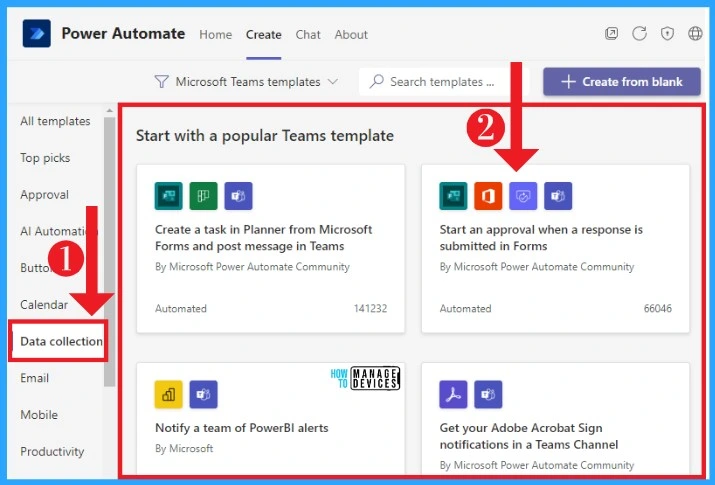Viewport: 715px width, 485px height.
Task: Select Data collection category
Action: click(x=59, y=341)
